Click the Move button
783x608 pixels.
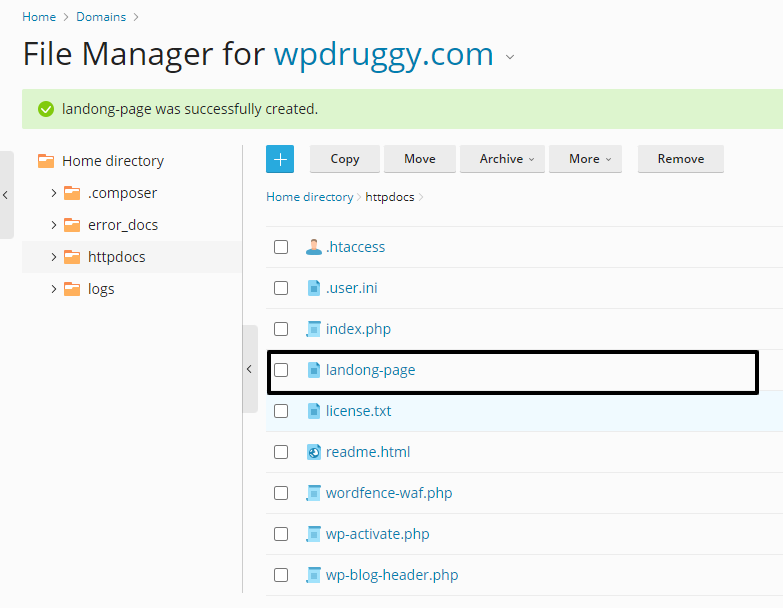pos(419,159)
